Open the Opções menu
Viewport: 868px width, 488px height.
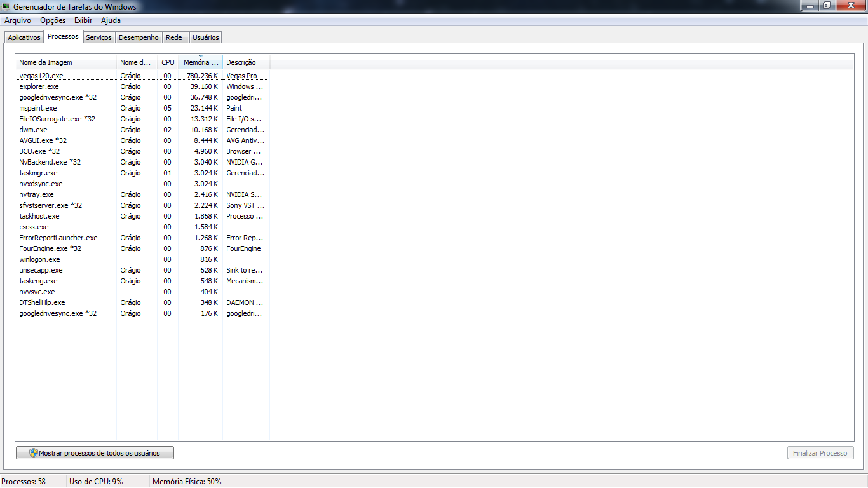(x=53, y=20)
